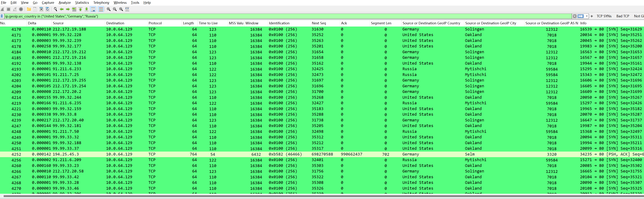This screenshot has height=199, width=644.
Task: Click AS number 3320 cell
Action: coord(552,154)
